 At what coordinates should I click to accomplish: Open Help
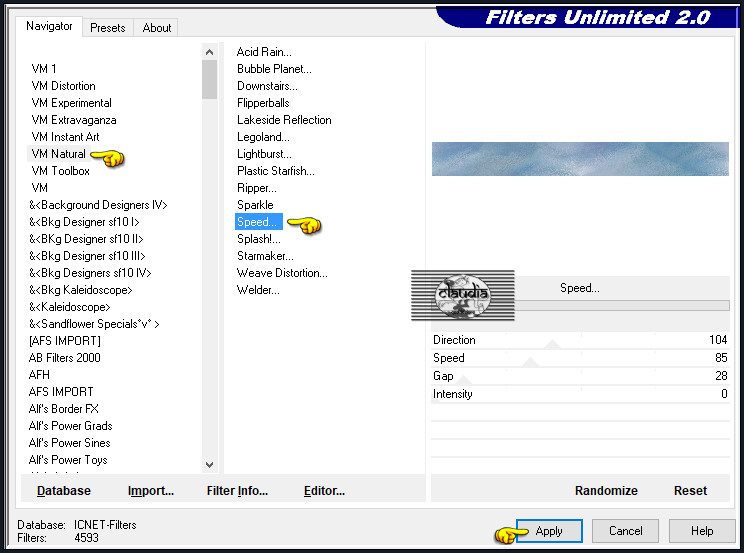(x=702, y=531)
